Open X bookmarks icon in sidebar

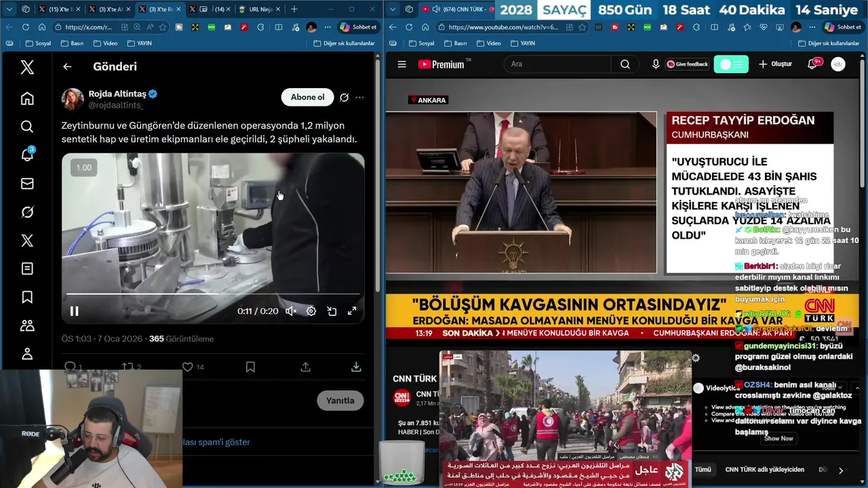(27, 297)
